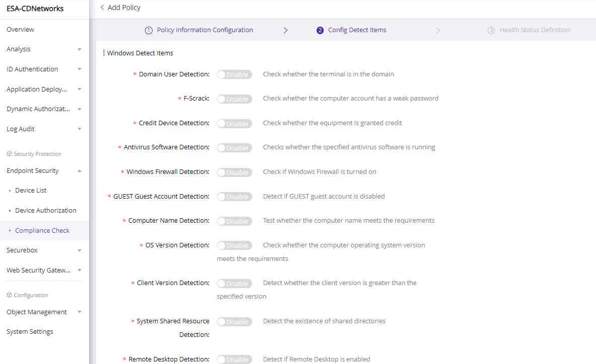Viewport: 596px width, 364px height.
Task: Click the back arrow beside Add Policy
Action: (x=102, y=8)
